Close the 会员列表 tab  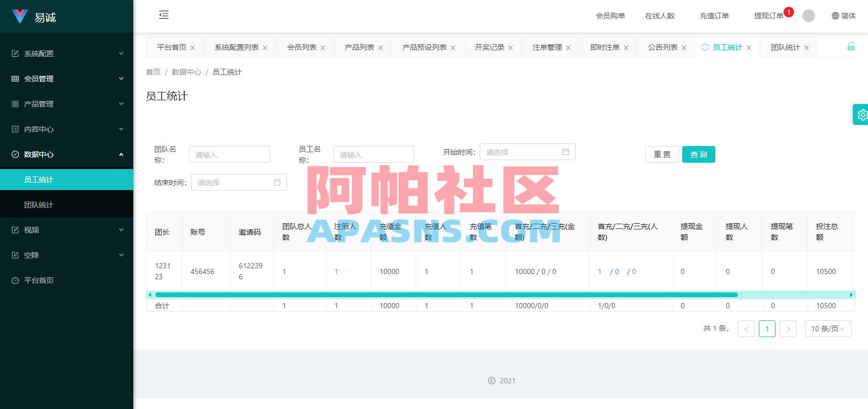(323, 48)
